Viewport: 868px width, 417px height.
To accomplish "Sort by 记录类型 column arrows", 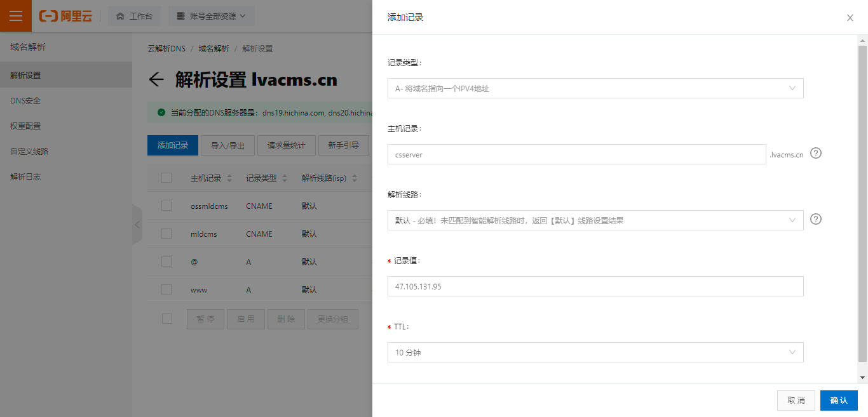I will (x=285, y=178).
